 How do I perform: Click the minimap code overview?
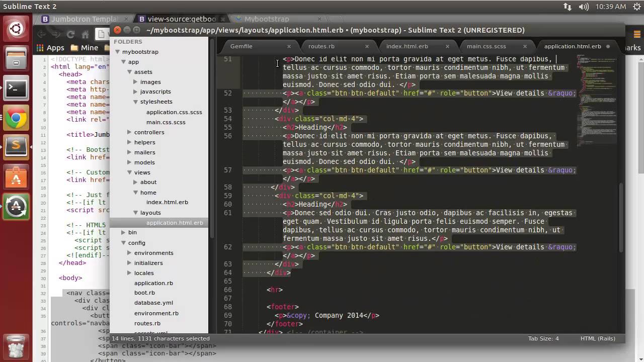click(x=597, y=101)
